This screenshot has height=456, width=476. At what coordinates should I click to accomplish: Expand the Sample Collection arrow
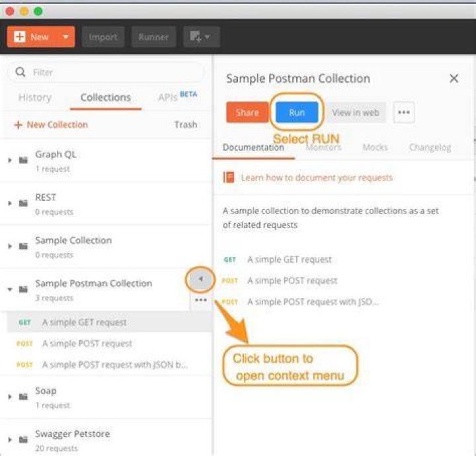[x=10, y=246]
